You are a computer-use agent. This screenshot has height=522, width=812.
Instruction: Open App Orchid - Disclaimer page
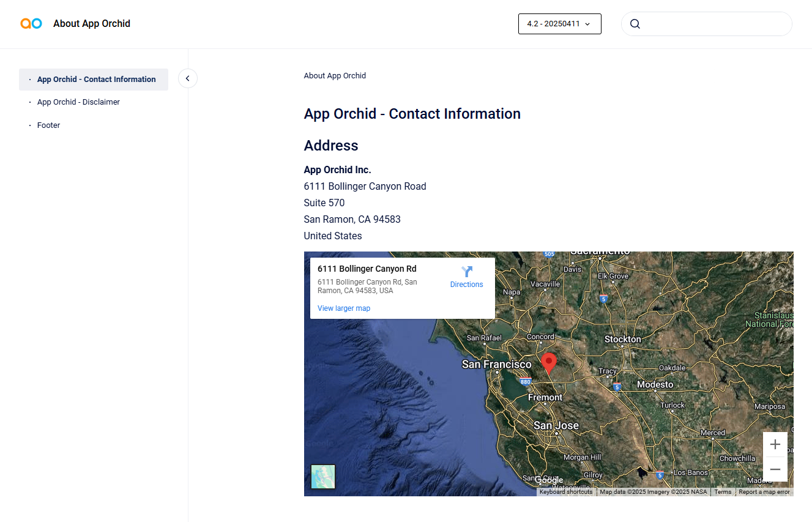(x=78, y=102)
